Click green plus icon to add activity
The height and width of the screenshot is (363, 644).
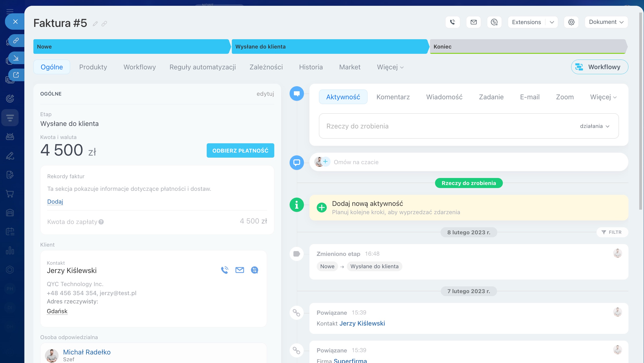pos(321,208)
